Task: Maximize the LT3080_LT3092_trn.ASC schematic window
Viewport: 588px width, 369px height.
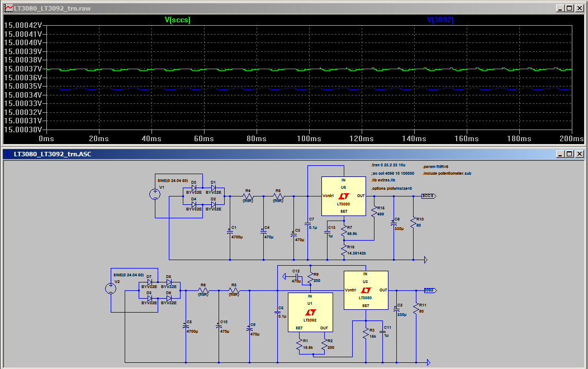Action: [x=569, y=154]
